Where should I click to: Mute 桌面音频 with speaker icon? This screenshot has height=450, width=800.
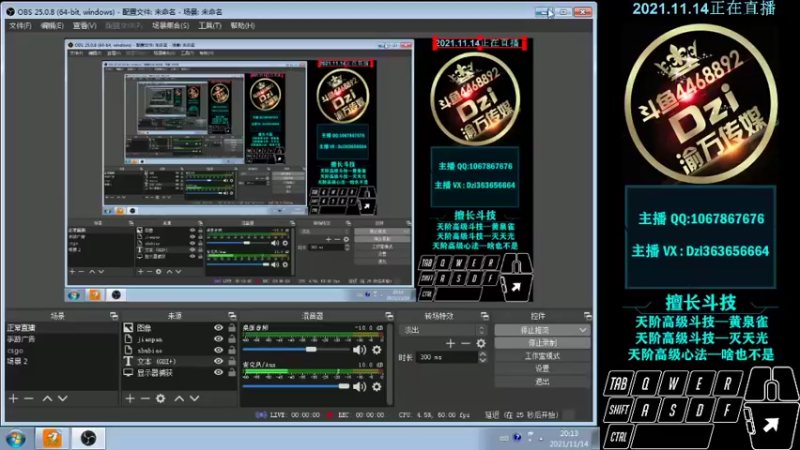(360, 349)
